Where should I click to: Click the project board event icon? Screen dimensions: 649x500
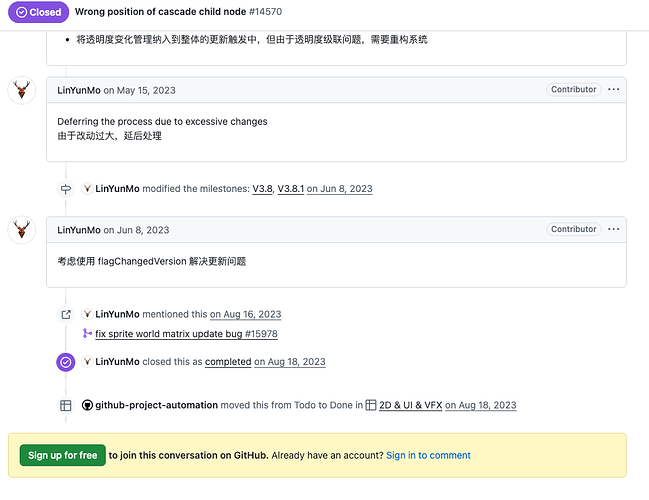pos(66,405)
